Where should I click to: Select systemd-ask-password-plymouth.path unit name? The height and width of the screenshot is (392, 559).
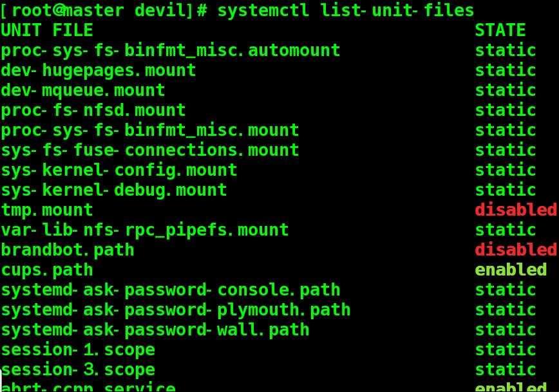click(x=176, y=310)
